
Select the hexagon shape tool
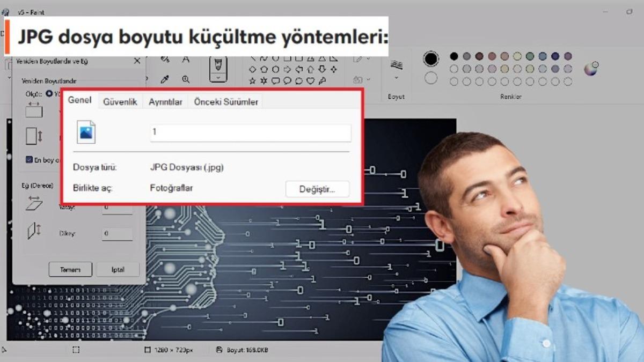(x=275, y=68)
